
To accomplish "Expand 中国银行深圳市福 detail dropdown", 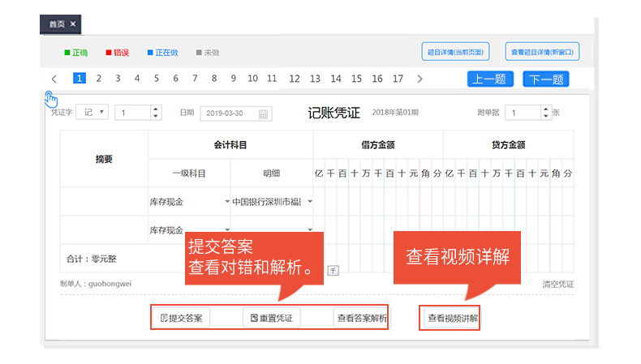I will click(x=310, y=201).
